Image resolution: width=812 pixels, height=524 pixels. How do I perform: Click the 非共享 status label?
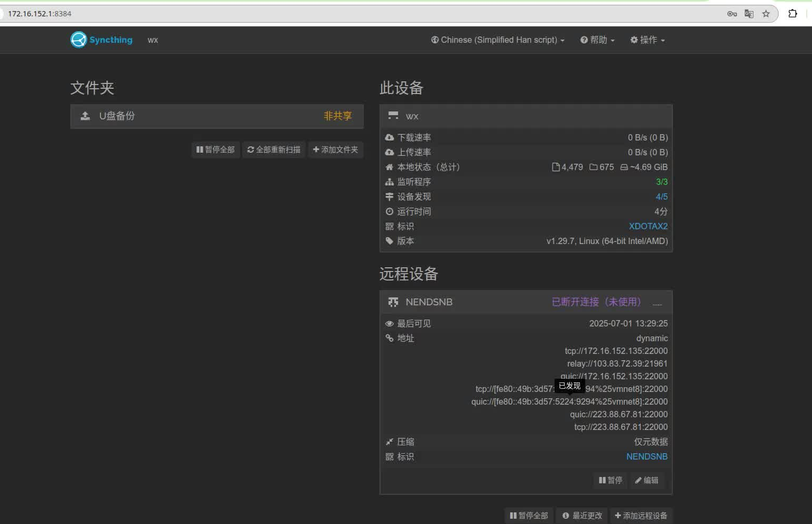click(338, 116)
